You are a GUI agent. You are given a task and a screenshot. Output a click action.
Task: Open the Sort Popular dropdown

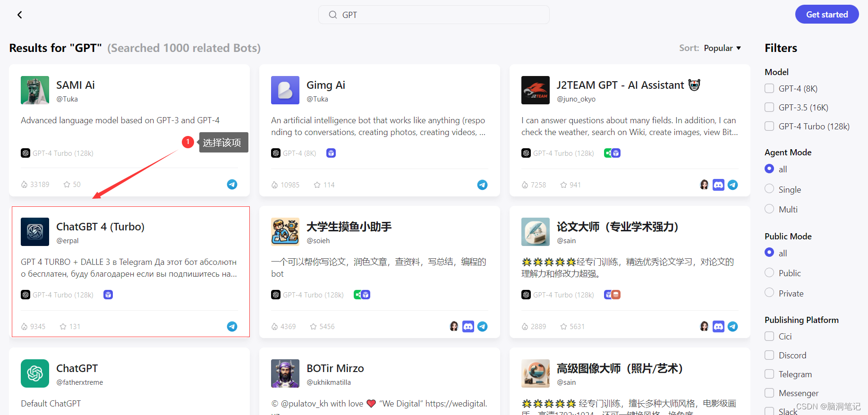pyautogui.click(x=722, y=48)
